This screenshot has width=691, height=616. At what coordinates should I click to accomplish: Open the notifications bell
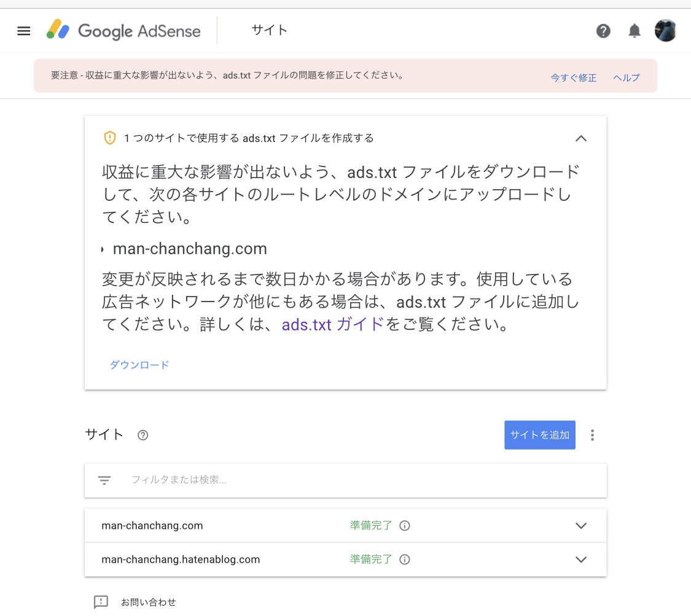point(634,31)
